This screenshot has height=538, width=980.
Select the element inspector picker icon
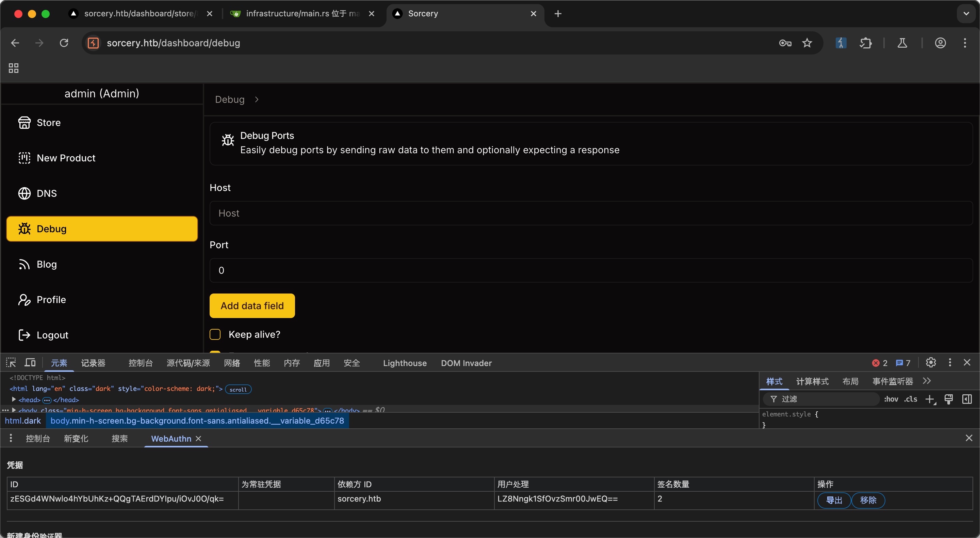(11, 363)
